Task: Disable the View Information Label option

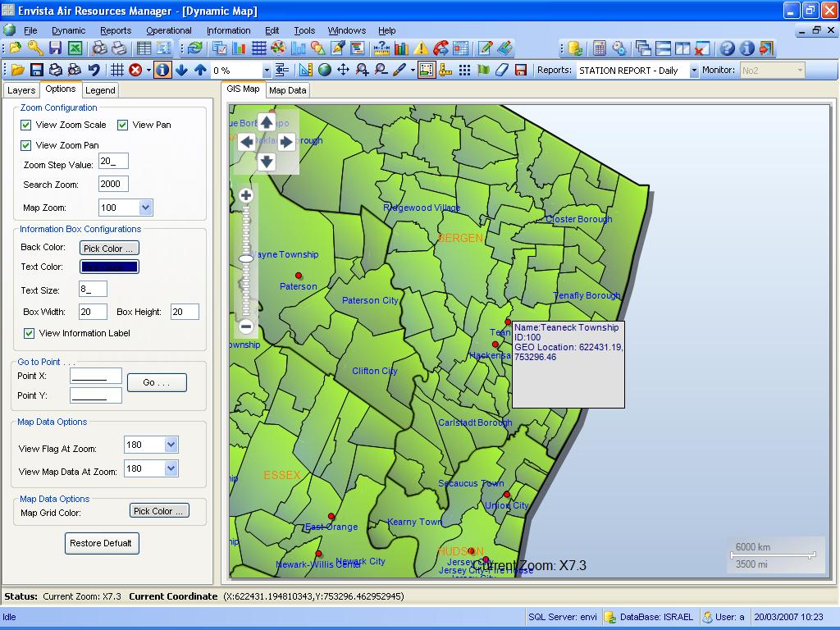Action: coord(30,333)
